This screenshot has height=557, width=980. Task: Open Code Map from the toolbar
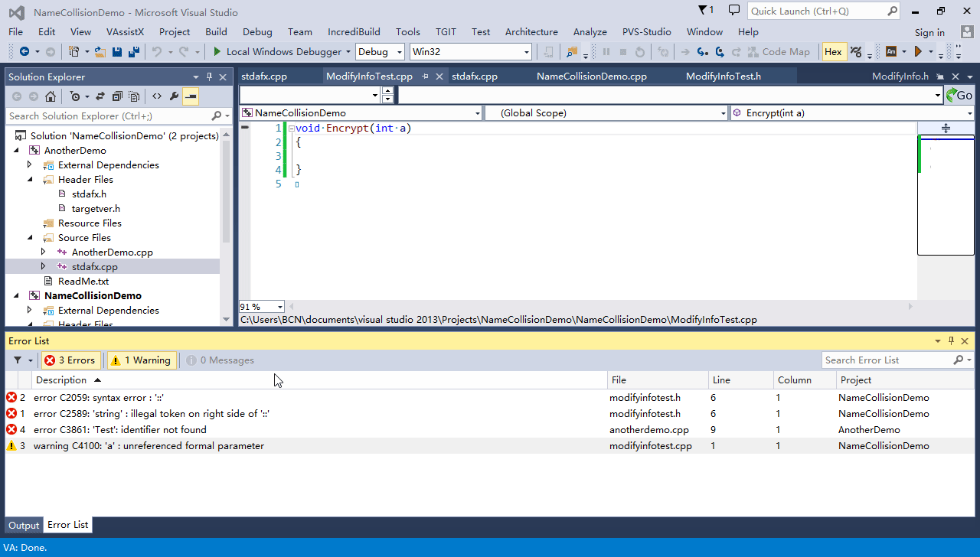click(779, 51)
